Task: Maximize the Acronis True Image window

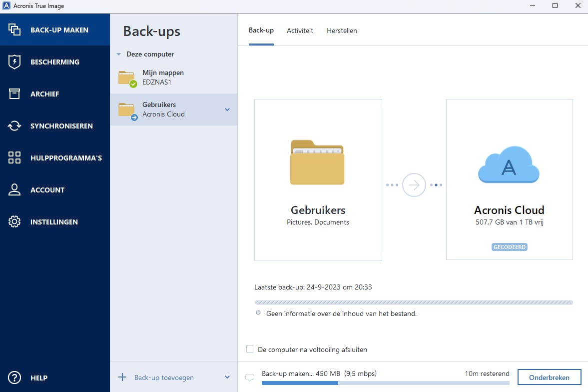Action: (x=555, y=5)
